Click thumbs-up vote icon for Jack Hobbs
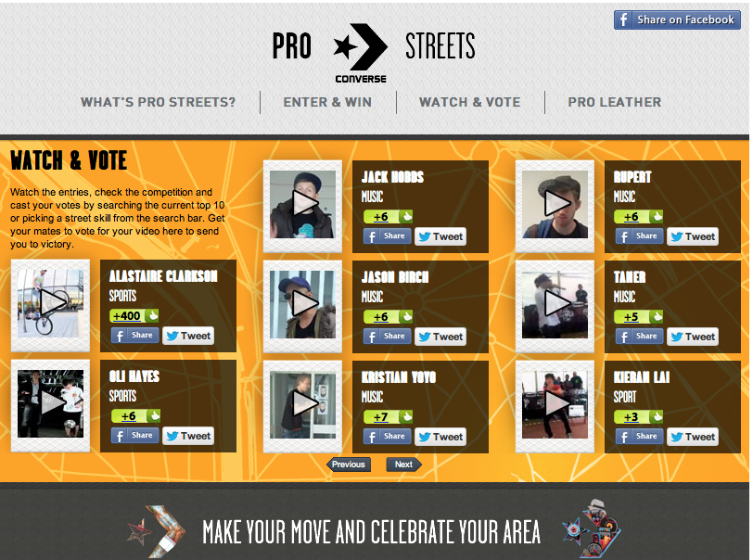The image size is (753, 560). pos(406,216)
